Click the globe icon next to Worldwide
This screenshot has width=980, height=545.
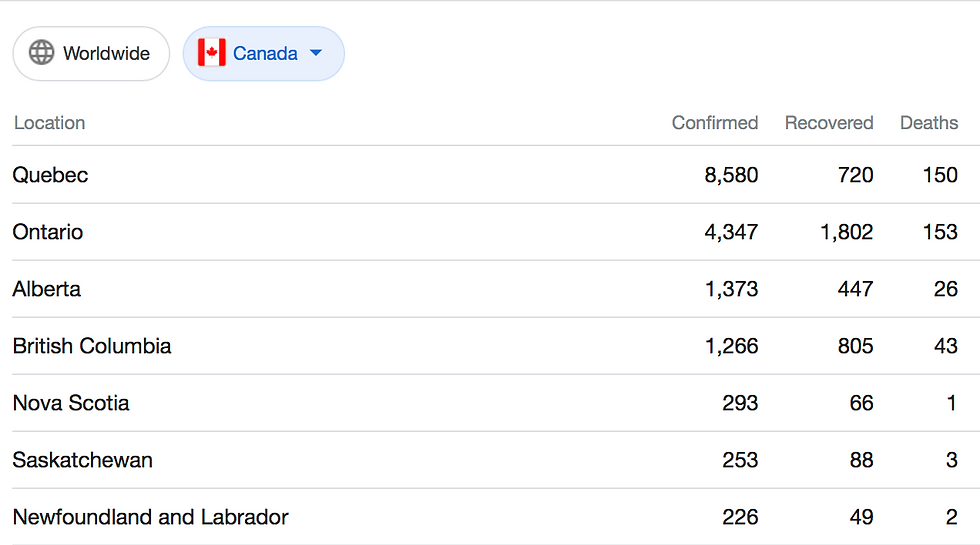(41, 53)
